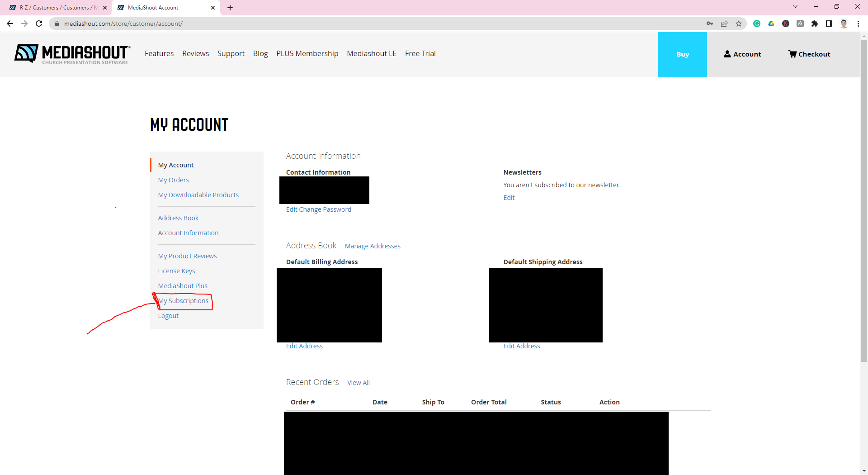Image resolution: width=868 pixels, height=475 pixels.
Task: Close the R Z Customers tab
Action: (x=105, y=8)
